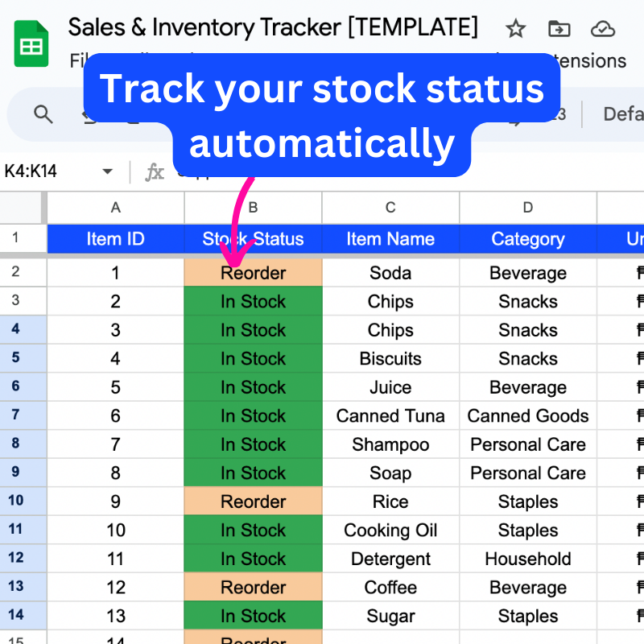
Task: Move the spreadsheet to a folder
Action: (559, 29)
